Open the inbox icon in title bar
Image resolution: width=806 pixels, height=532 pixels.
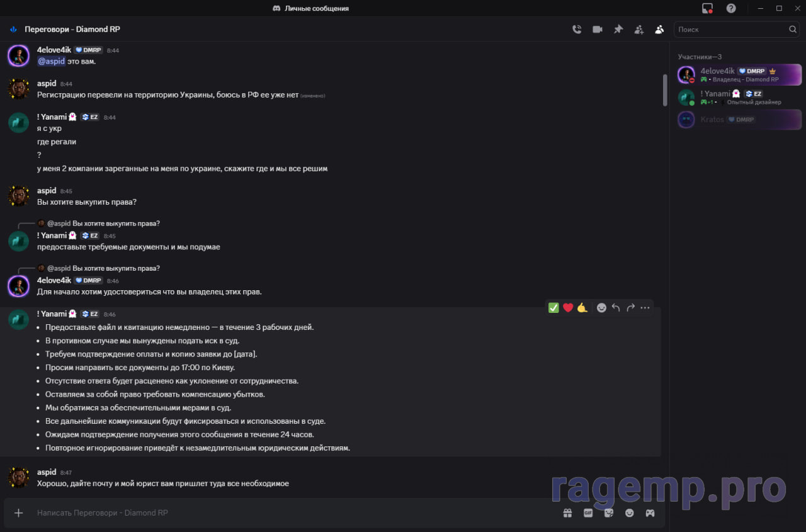click(707, 8)
